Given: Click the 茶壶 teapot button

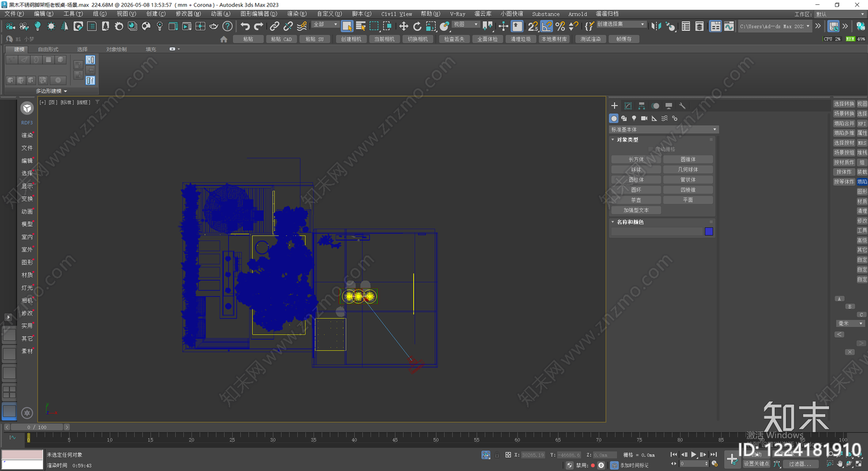Looking at the screenshot, I should (636, 200).
